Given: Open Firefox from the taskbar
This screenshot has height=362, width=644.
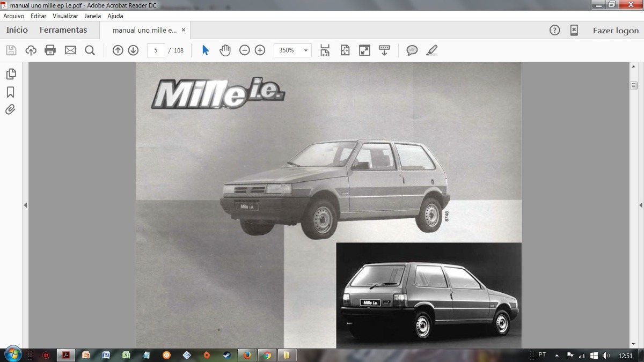Looking at the screenshot, I should (x=247, y=355).
